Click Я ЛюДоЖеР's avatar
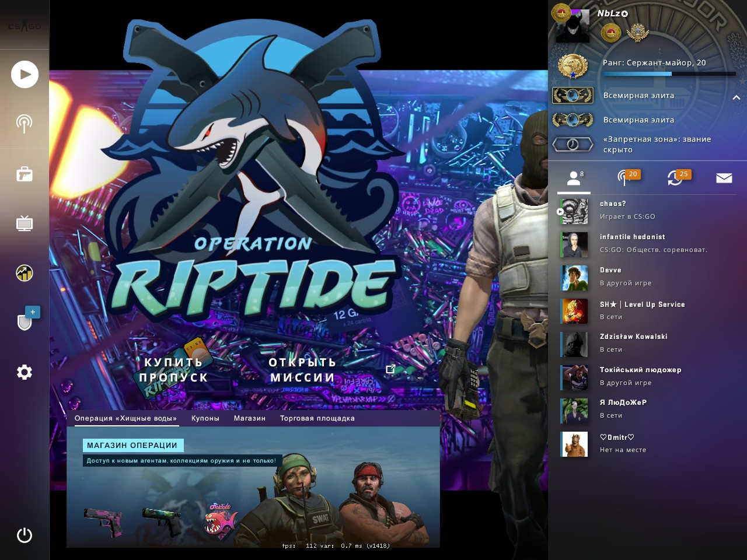The width and height of the screenshot is (747, 560). [x=574, y=411]
